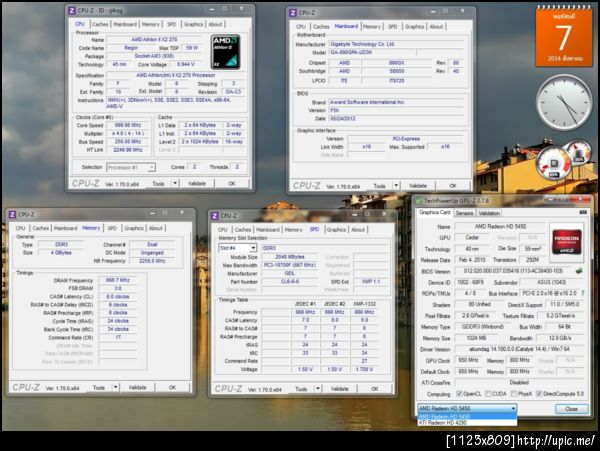
Task: Click the Close button in GPU-Z
Action: point(571,409)
